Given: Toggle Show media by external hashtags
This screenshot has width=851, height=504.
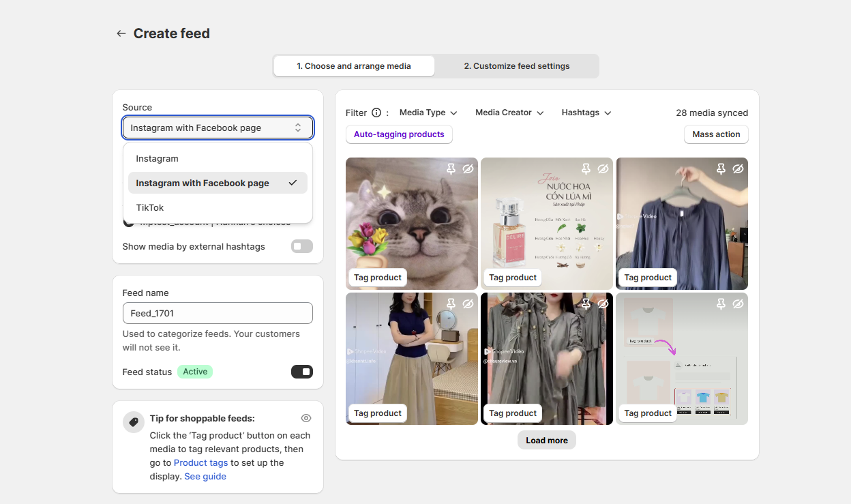Looking at the screenshot, I should click(301, 246).
